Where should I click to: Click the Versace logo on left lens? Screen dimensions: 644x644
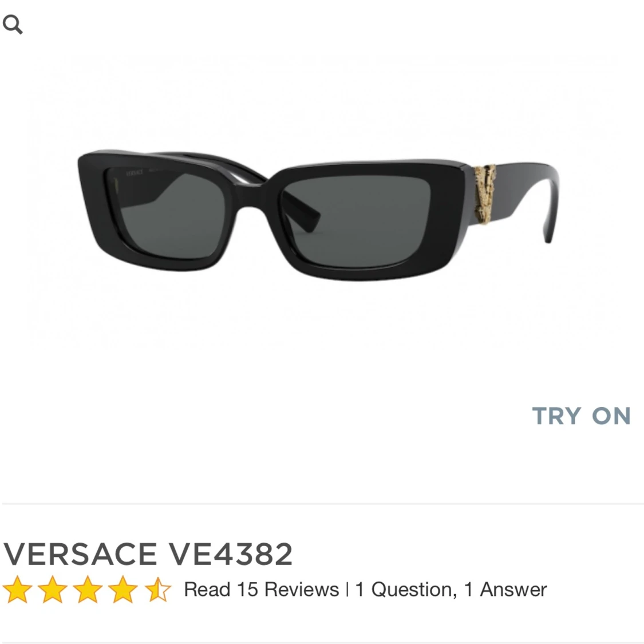tap(135, 173)
